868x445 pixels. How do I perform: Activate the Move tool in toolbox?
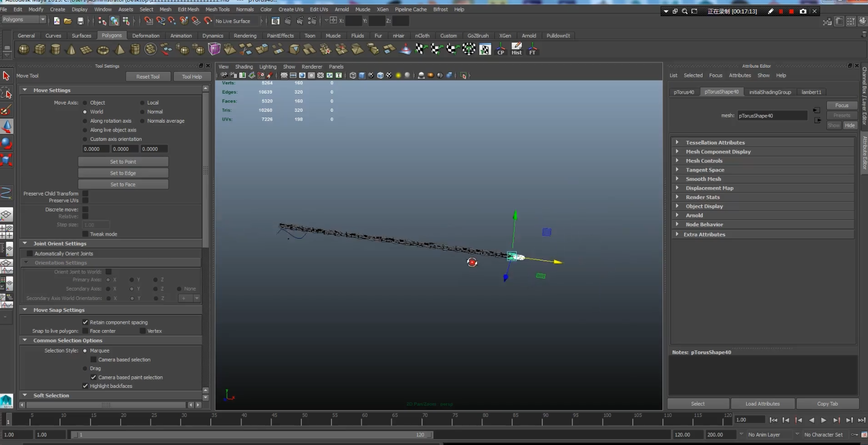click(x=6, y=126)
